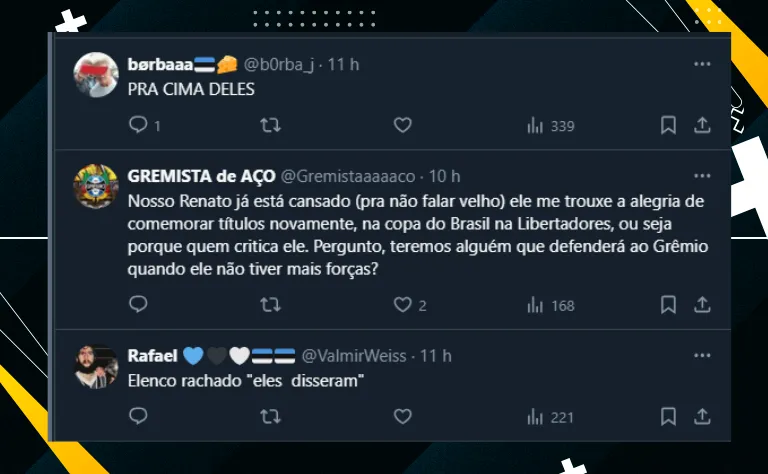This screenshot has height=474, width=768.
Task: Open Rafael's profile avatar
Action: pos(98,366)
